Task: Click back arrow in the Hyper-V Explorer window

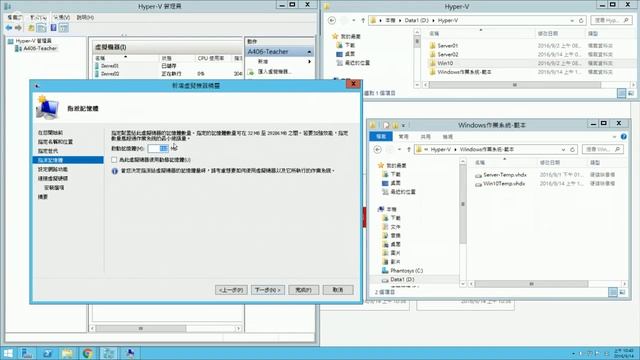Action: click(x=332, y=20)
